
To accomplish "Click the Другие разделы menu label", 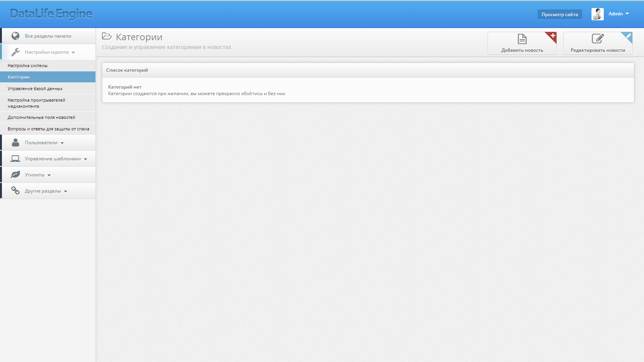I will (43, 191).
